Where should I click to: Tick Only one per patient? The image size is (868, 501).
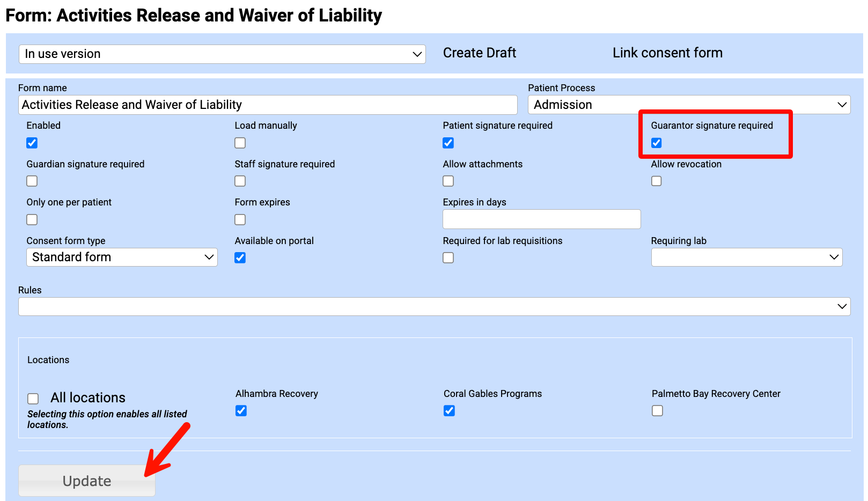(32, 220)
